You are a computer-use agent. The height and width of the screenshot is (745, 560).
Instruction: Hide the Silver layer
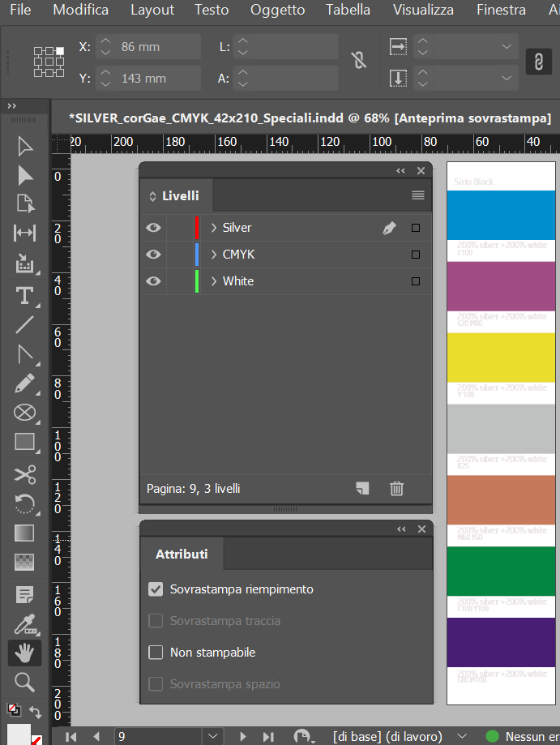pyautogui.click(x=153, y=228)
